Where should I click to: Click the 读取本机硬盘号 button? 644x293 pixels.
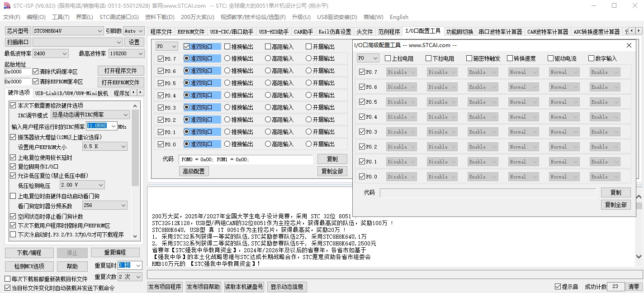pyautogui.click(x=244, y=287)
